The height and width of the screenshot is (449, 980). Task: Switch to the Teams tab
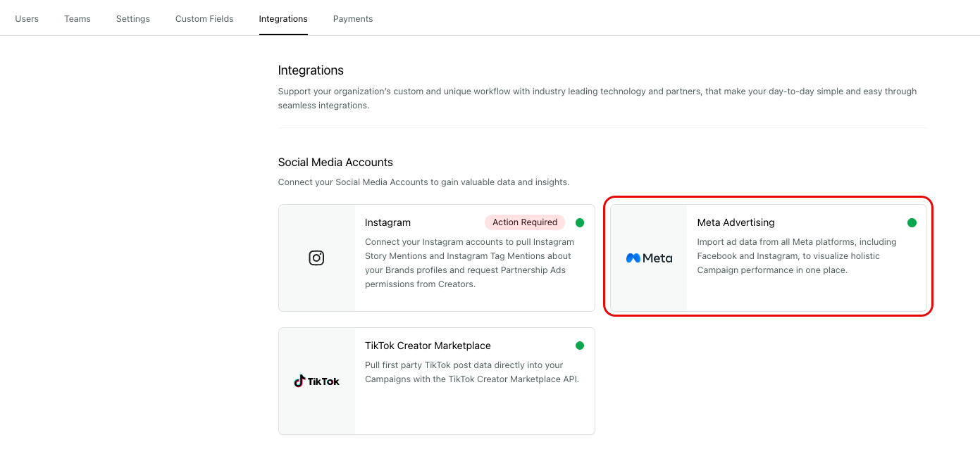tap(77, 19)
